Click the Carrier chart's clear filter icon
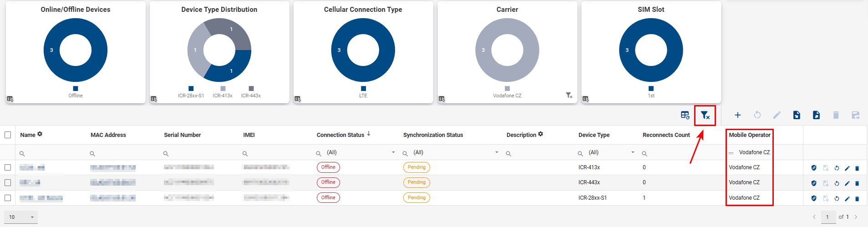868x227 pixels. pos(569,96)
